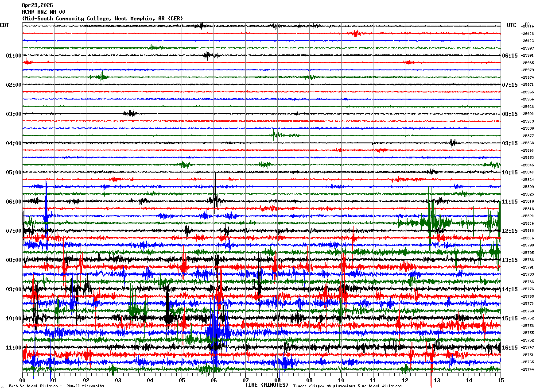Click minute tick 07 on time axis
This screenshot has height=392, width=536.
[x=246, y=380]
